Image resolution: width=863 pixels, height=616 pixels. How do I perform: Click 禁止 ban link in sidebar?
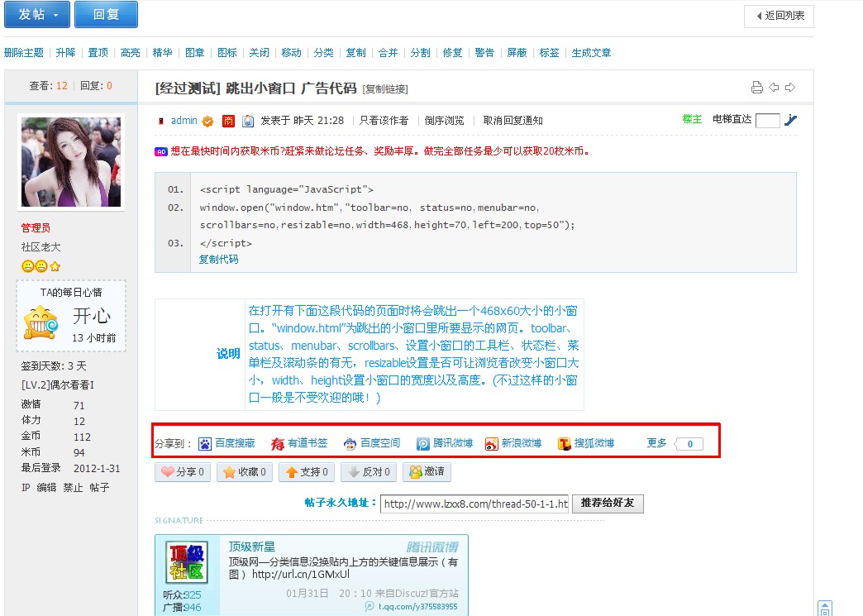pyautogui.click(x=73, y=488)
